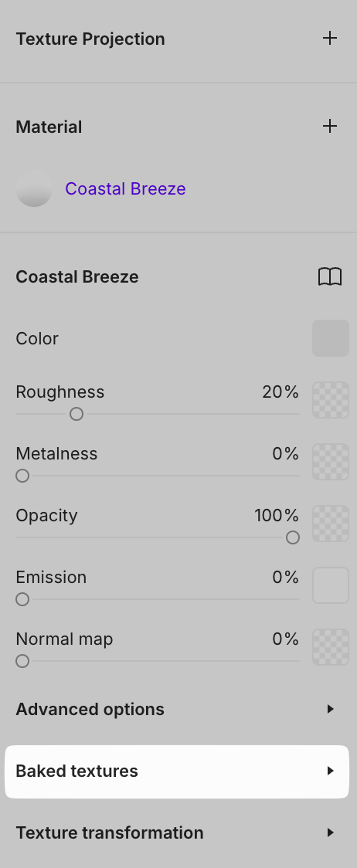Open Roughness texture map slot
The width and height of the screenshot is (357, 868).
point(331,400)
